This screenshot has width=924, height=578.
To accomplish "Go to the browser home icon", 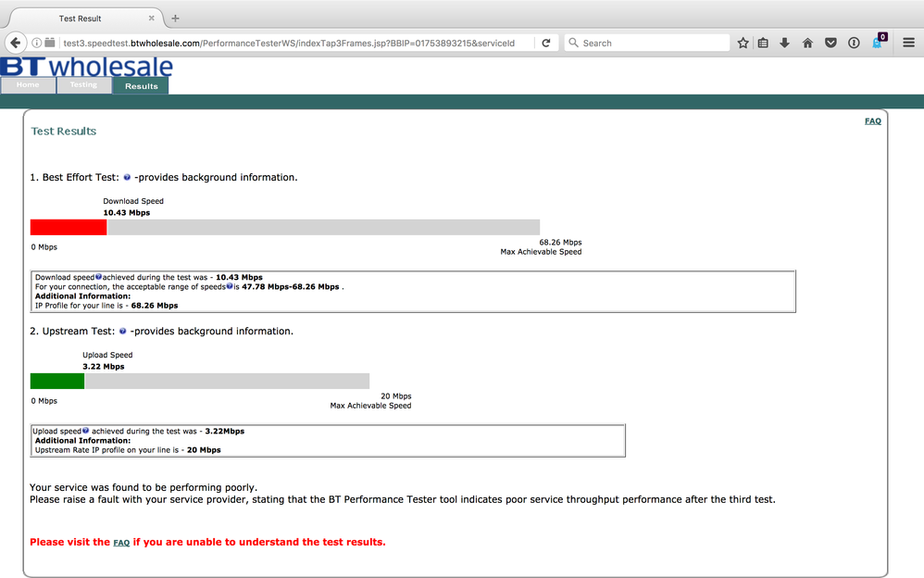I will pyautogui.click(x=807, y=43).
